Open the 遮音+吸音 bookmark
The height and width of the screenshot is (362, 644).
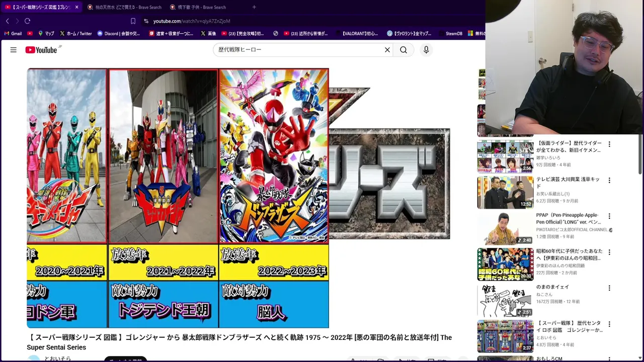click(x=172, y=34)
